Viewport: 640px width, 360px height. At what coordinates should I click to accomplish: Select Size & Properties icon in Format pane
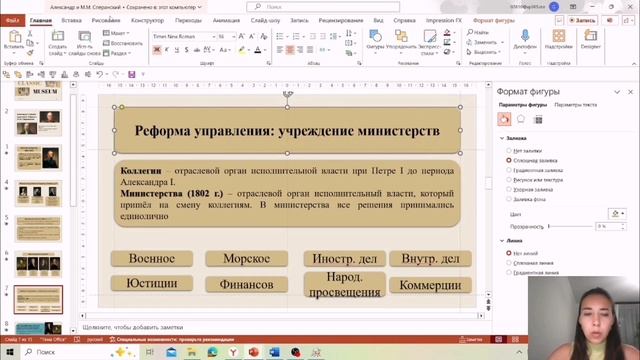(538, 119)
